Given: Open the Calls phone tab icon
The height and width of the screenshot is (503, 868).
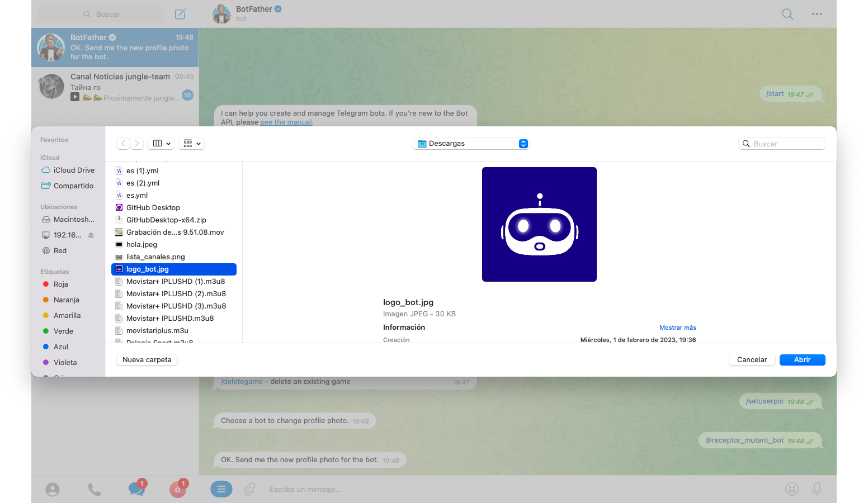Looking at the screenshot, I should coord(95,490).
